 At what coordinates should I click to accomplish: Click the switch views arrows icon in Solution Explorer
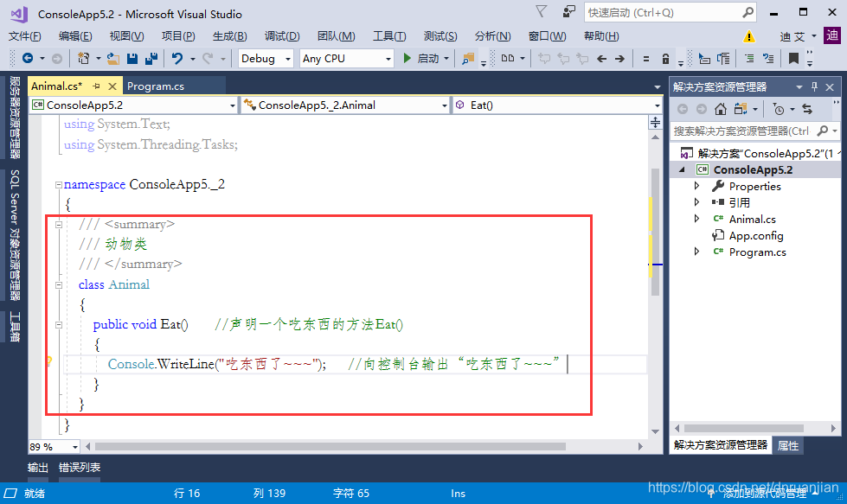(x=807, y=110)
